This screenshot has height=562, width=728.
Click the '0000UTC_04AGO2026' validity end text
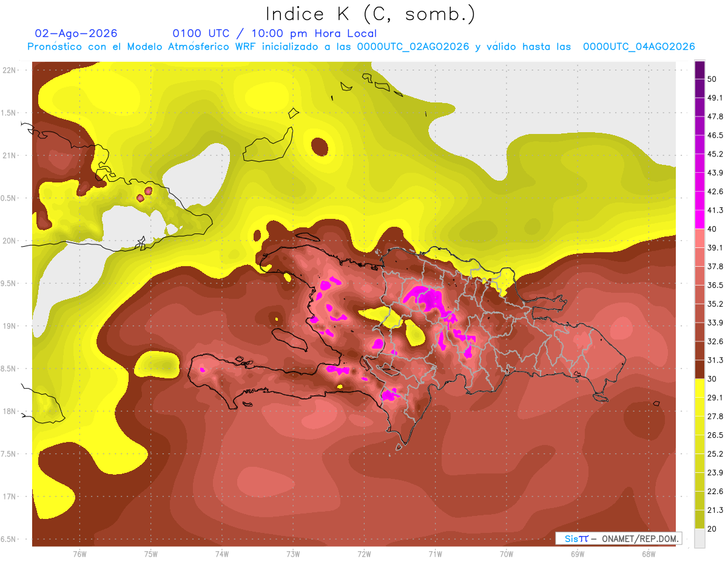(x=639, y=47)
